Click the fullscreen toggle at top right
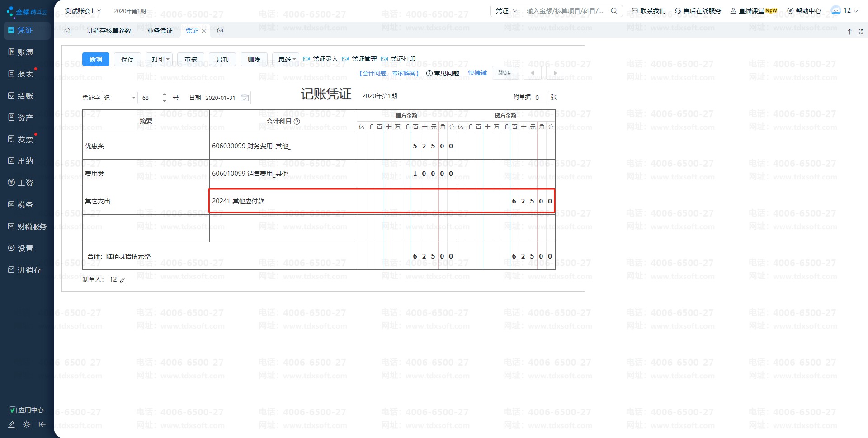The height and width of the screenshot is (438, 868). tap(860, 32)
